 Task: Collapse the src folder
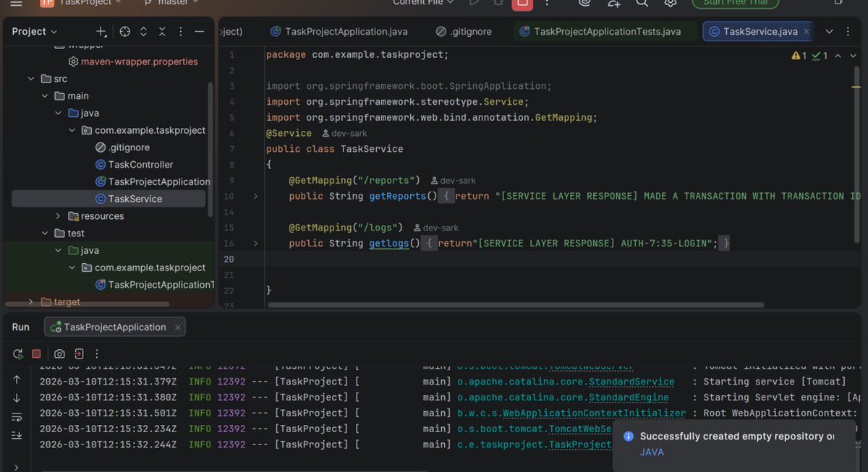coord(30,79)
